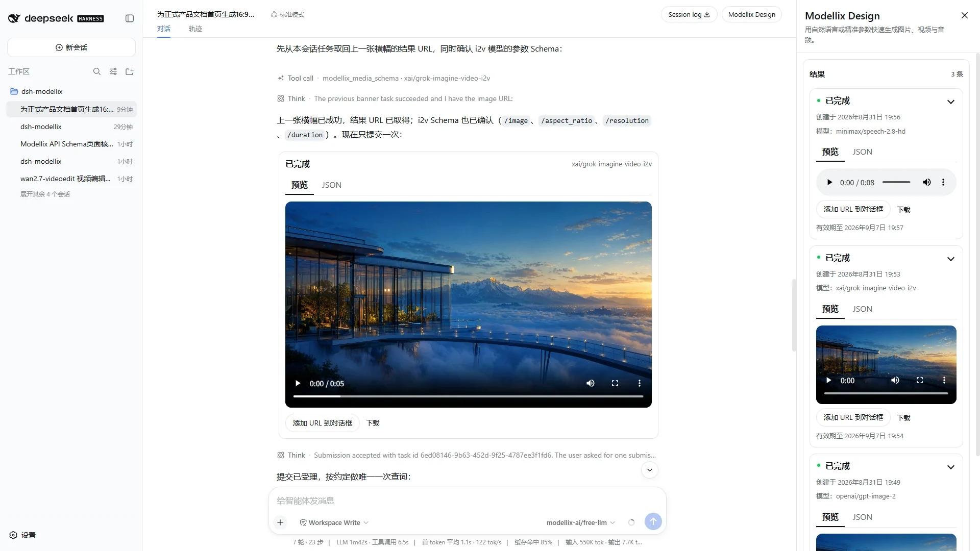
Task: Click Tool call sparkle icon
Action: coord(281,78)
